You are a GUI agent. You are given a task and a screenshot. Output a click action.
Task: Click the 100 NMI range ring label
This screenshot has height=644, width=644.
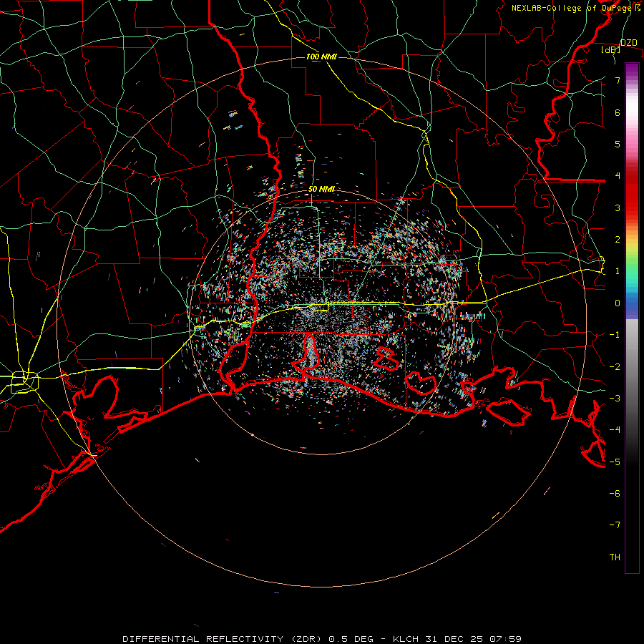click(321, 57)
